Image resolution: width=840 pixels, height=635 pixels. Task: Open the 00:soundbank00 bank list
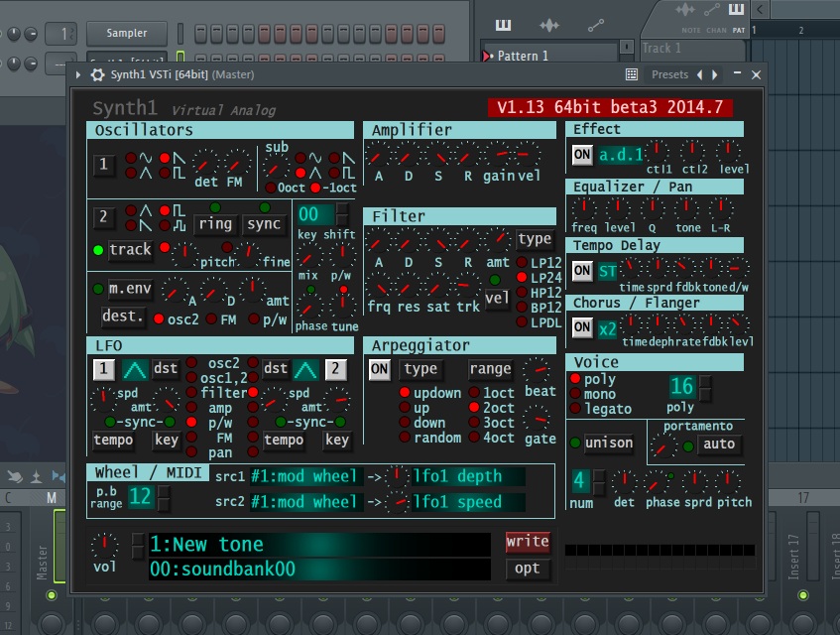coord(319,570)
